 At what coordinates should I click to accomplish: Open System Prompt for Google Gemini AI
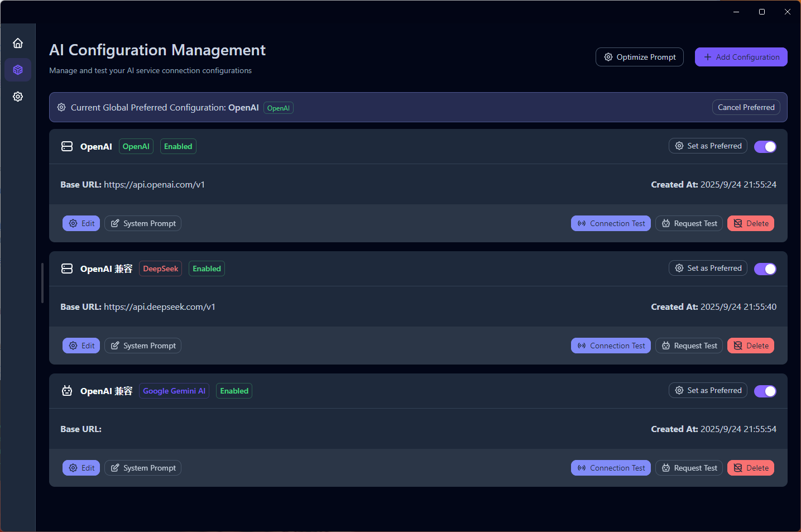tap(143, 468)
